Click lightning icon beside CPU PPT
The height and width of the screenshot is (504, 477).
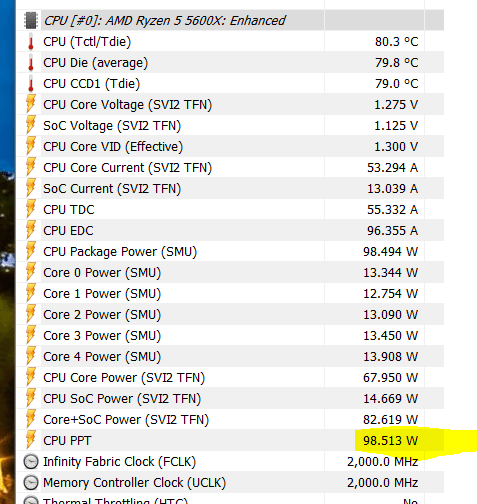pyautogui.click(x=31, y=440)
